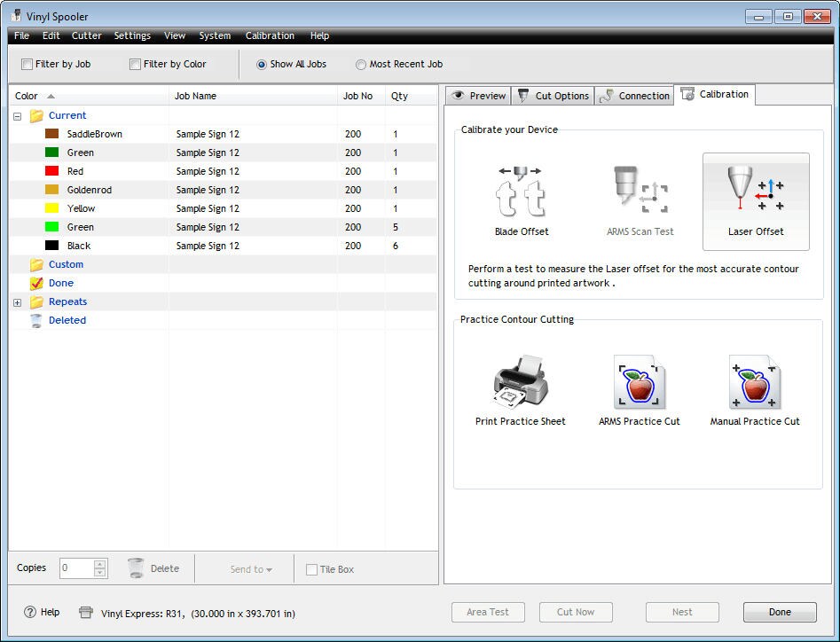Click the Area Test button

[x=488, y=612]
